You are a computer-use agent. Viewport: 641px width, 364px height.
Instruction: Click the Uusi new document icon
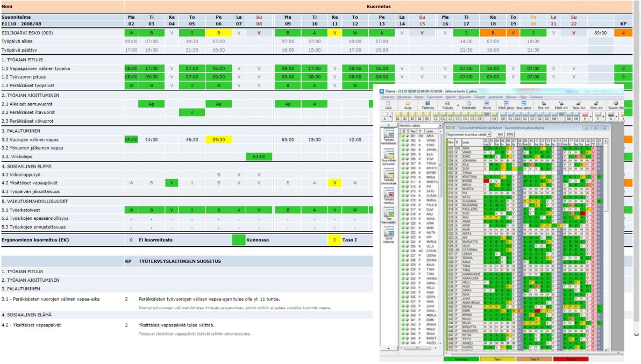388,105
